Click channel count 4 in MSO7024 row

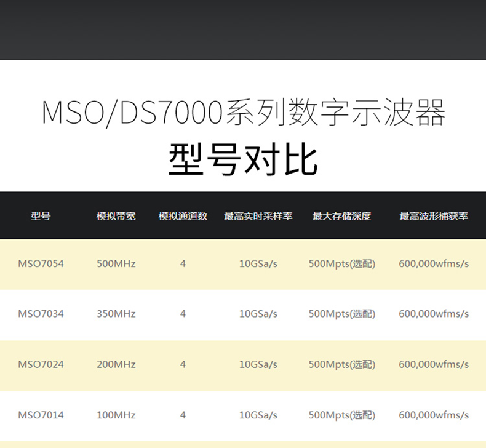pos(183,364)
